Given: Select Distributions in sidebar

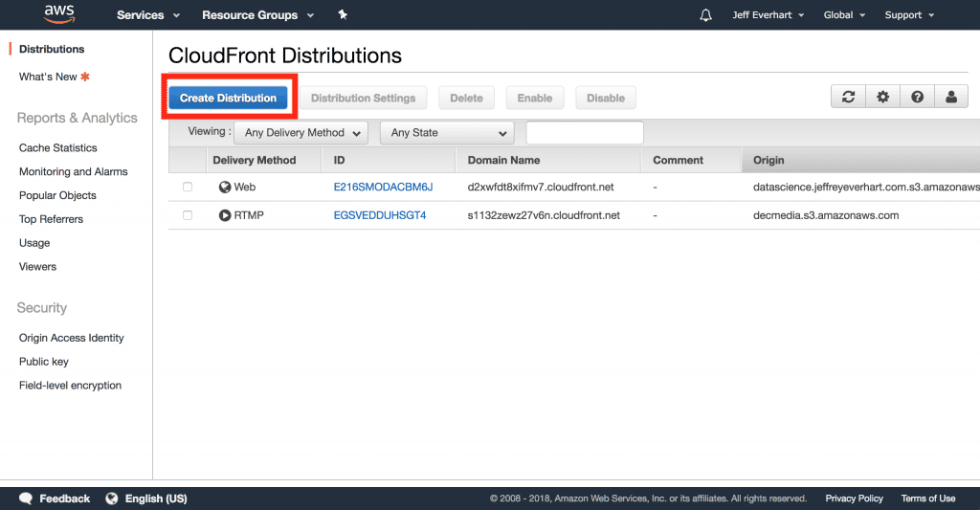Looking at the screenshot, I should (52, 49).
